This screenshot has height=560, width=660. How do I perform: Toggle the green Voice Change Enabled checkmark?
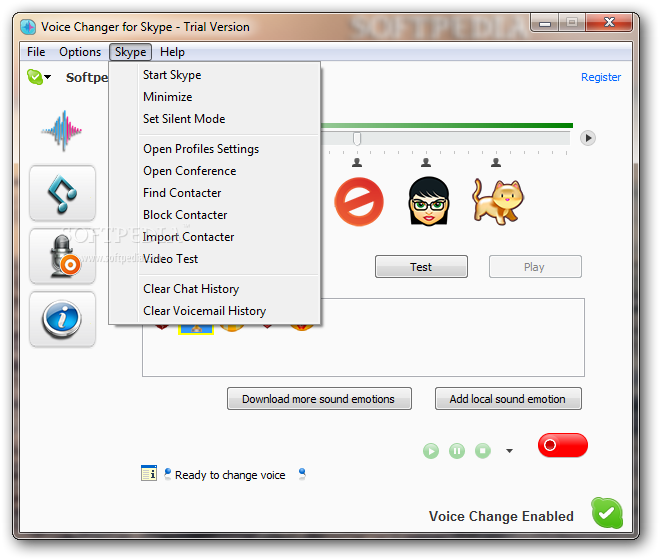click(607, 513)
